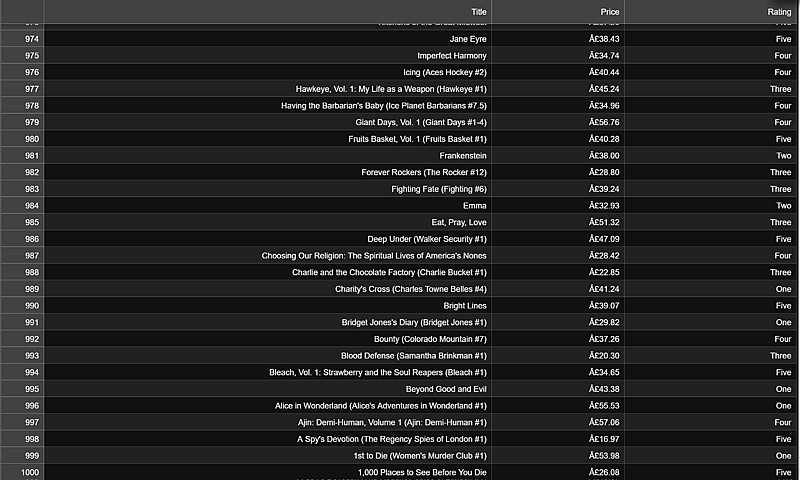800x480 pixels.
Task: Click 'Eat, Pray, Love' title cell
Action: click(267, 222)
